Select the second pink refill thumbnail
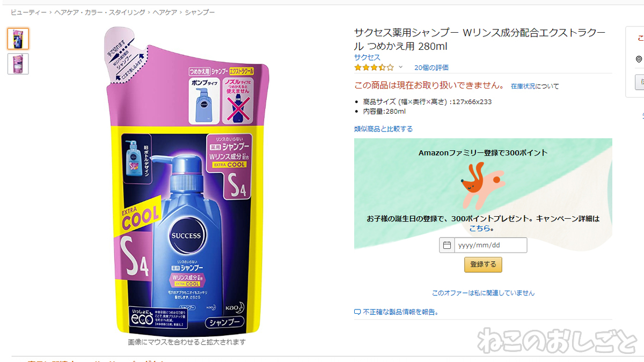644x362 pixels. pyautogui.click(x=18, y=64)
